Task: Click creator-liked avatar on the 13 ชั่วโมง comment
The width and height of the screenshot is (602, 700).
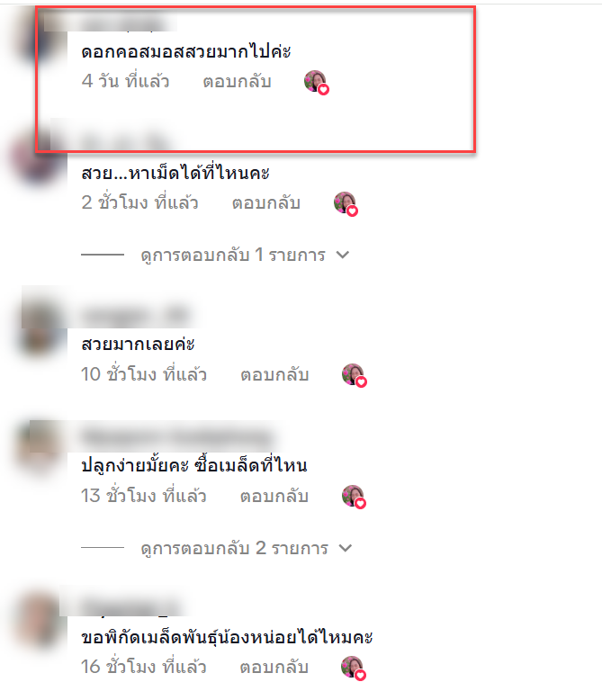Action: pyautogui.click(x=354, y=497)
